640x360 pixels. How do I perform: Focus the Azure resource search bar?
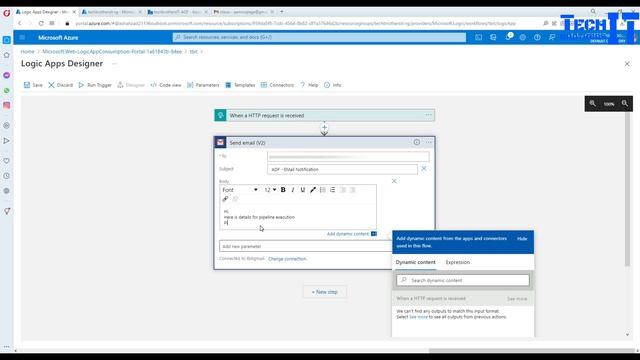click(319, 37)
